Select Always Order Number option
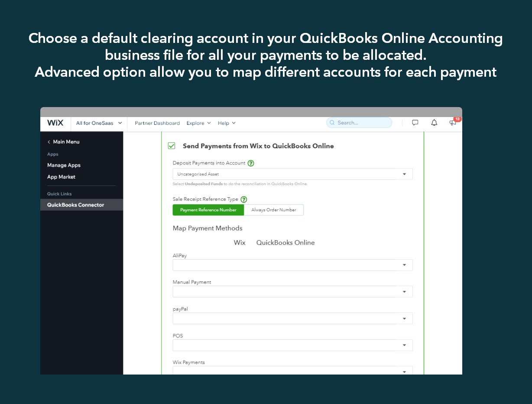Screen dimensions: 532x404 [274, 210]
